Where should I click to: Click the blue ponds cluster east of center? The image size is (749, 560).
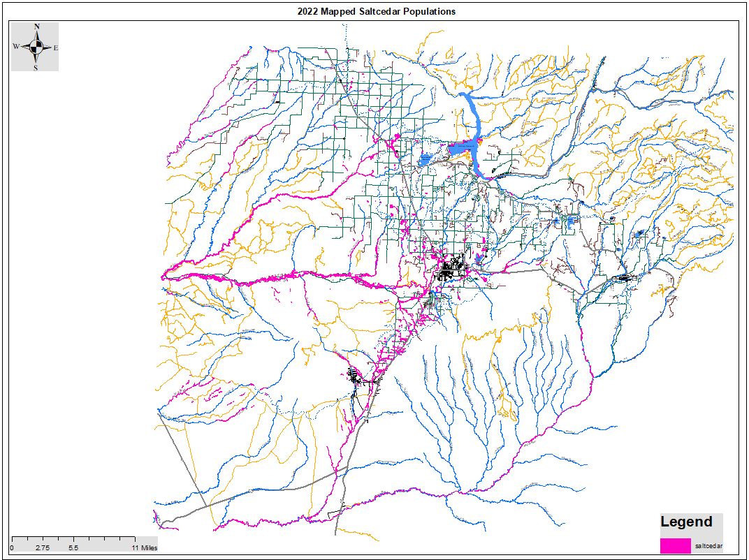tap(567, 223)
